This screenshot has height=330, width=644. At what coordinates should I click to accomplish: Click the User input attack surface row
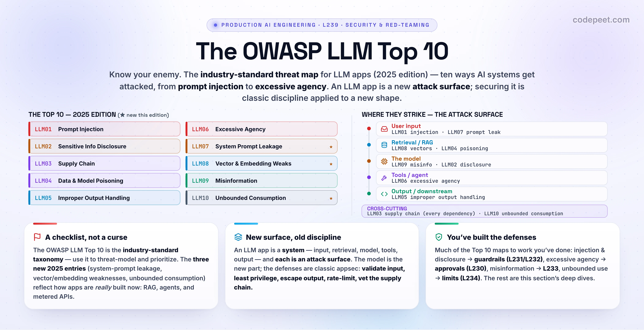492,129
